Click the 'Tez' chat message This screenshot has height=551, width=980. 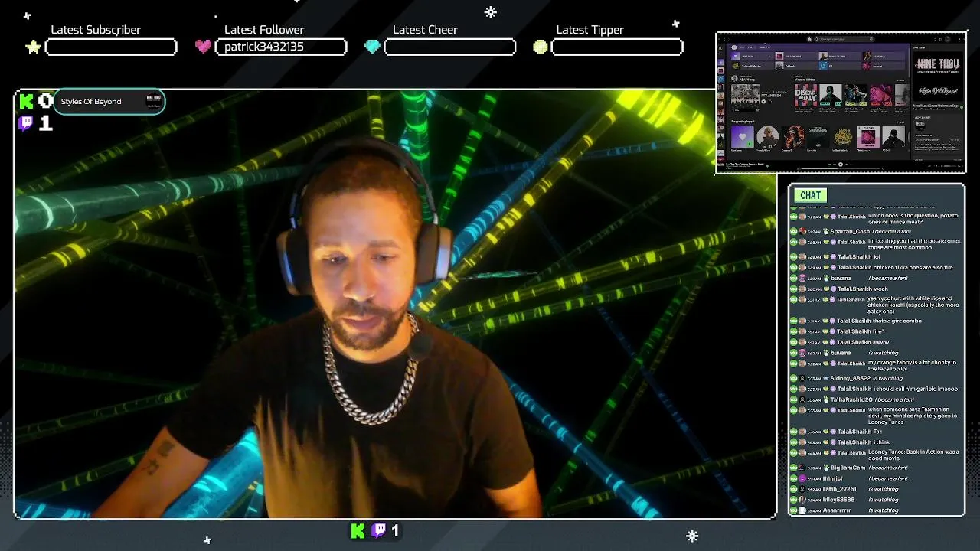pyautogui.click(x=875, y=432)
